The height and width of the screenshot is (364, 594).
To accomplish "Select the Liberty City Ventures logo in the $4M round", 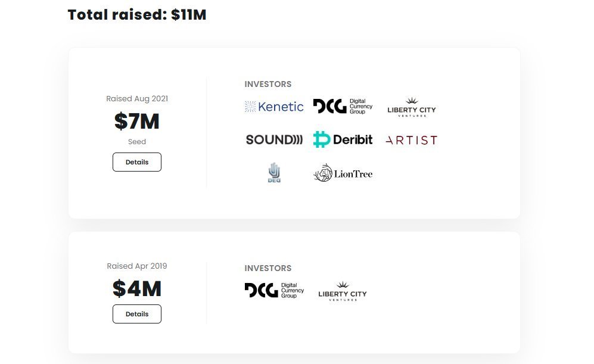I will point(343,291).
